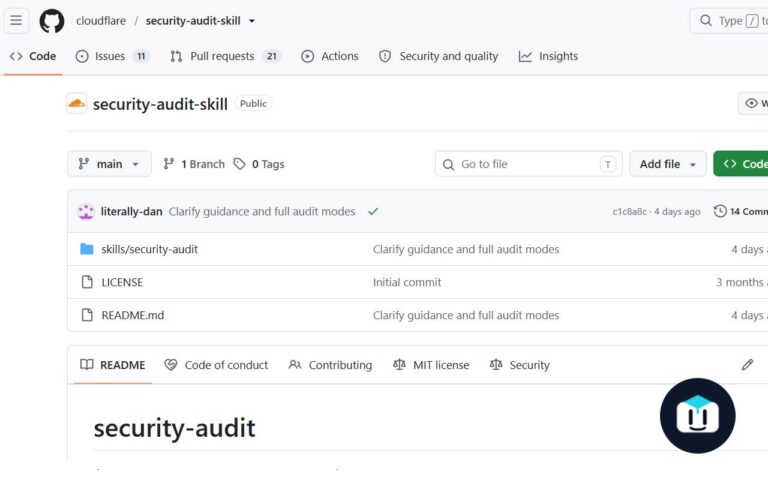This screenshot has width=768, height=480.
Task: Select the README tab
Action: (113, 365)
